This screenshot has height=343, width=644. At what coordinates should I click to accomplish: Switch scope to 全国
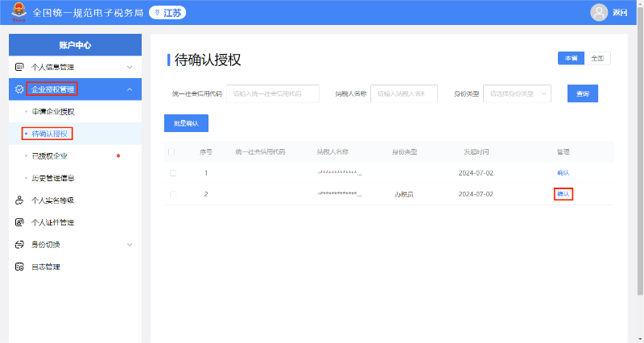point(597,58)
